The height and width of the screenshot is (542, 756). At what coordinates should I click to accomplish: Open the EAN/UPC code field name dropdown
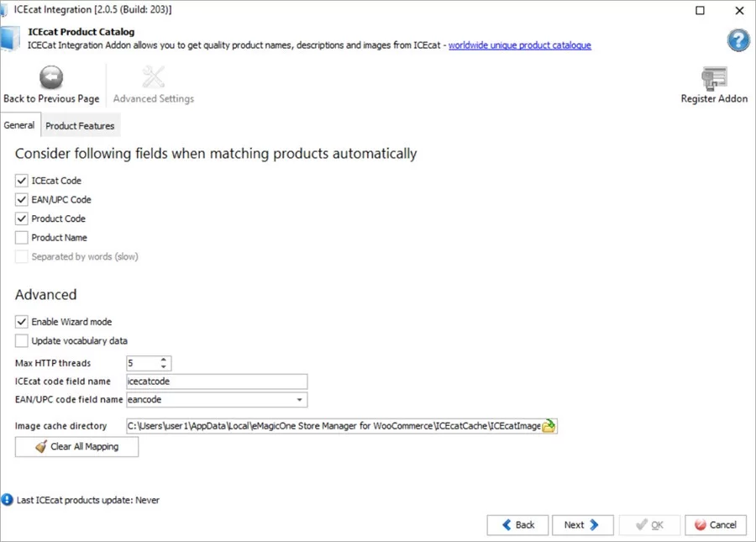[x=301, y=399]
